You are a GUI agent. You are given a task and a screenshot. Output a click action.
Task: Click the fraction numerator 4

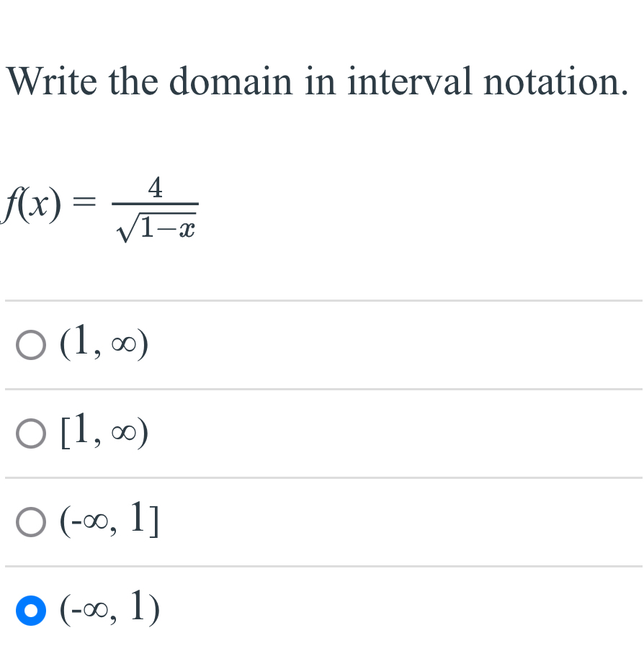(153, 189)
